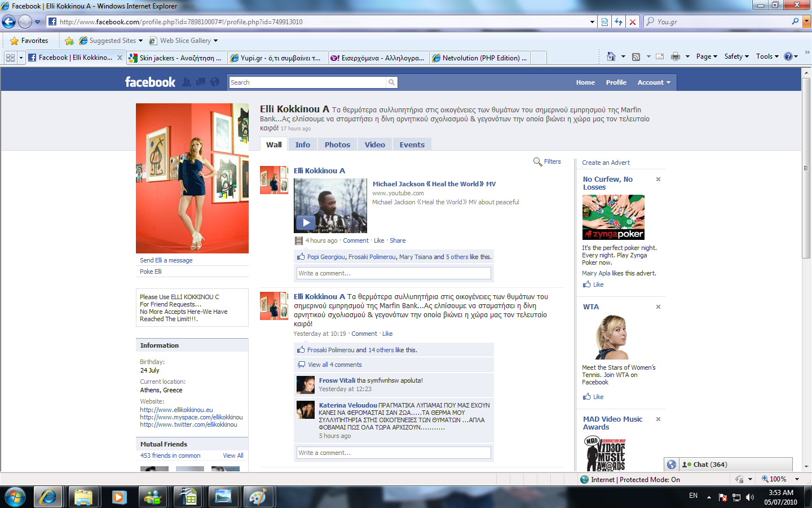Click the Windows Start orb

pyautogui.click(x=15, y=497)
